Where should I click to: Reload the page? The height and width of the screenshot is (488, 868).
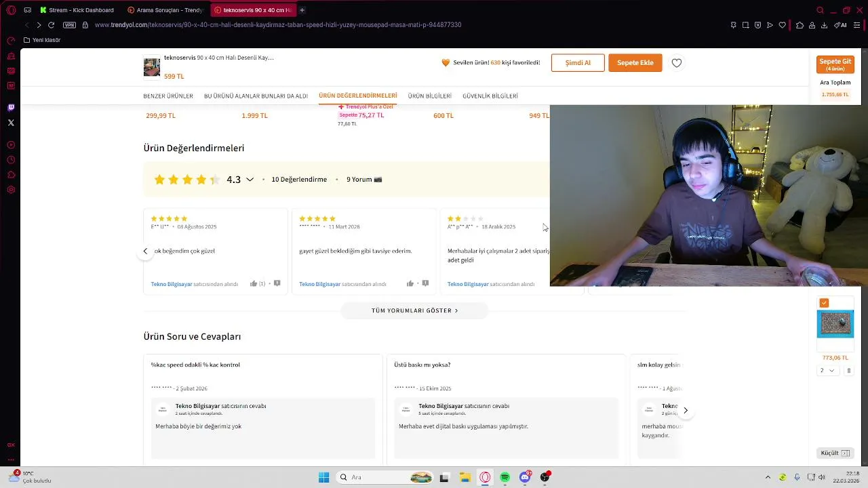[51, 25]
